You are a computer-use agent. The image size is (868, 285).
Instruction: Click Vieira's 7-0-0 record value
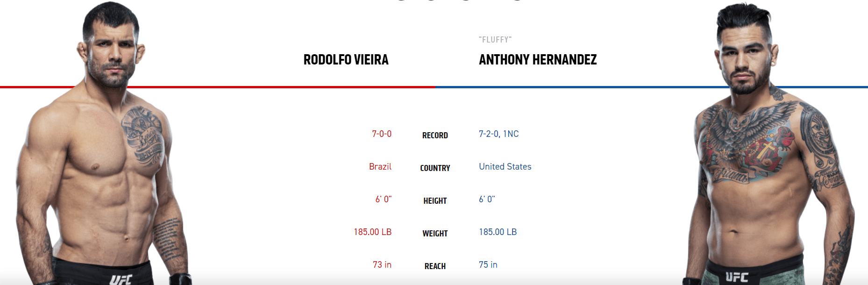(x=382, y=134)
